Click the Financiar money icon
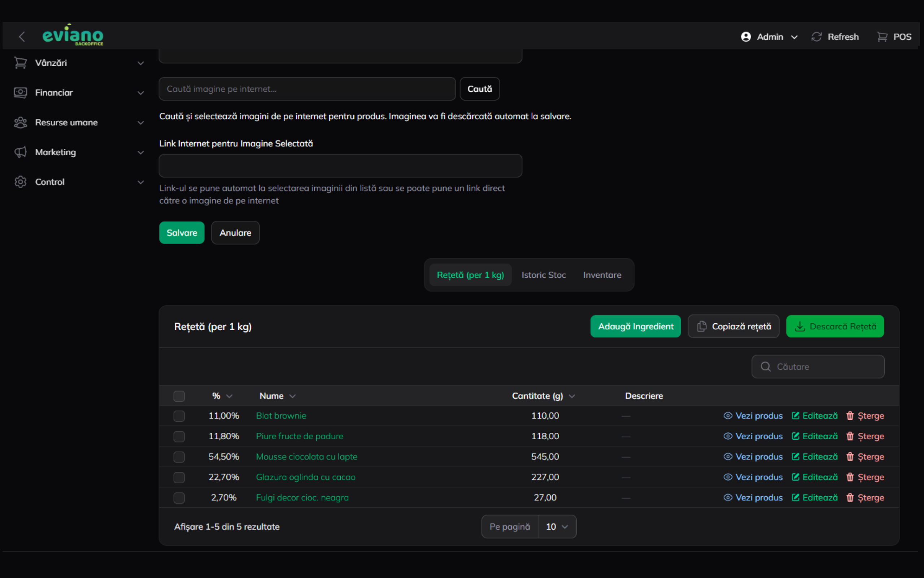Viewport: 924px width, 578px height. tap(21, 92)
